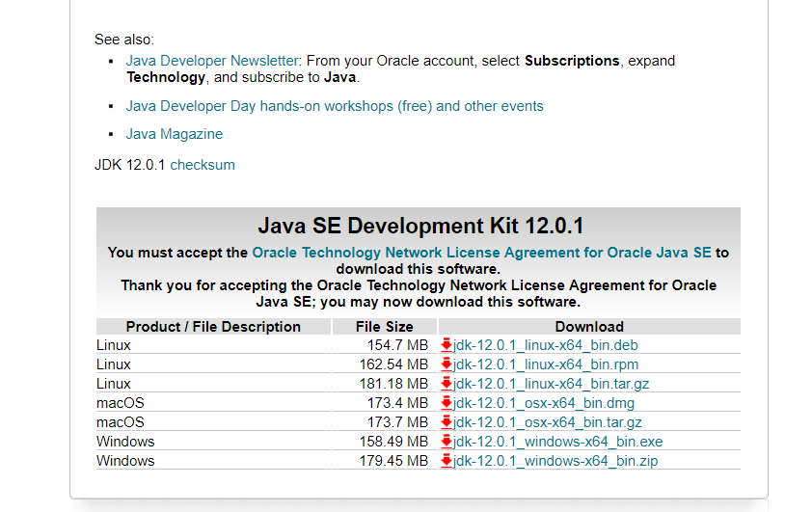Open the JDK 12.0.1 checksum link
The height and width of the screenshot is (512, 812).
click(203, 165)
